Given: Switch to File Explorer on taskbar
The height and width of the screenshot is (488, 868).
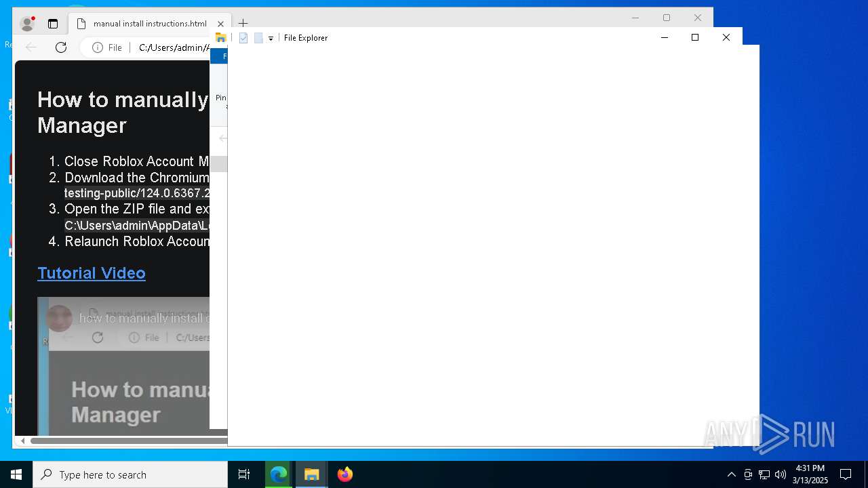Looking at the screenshot, I should [312, 474].
